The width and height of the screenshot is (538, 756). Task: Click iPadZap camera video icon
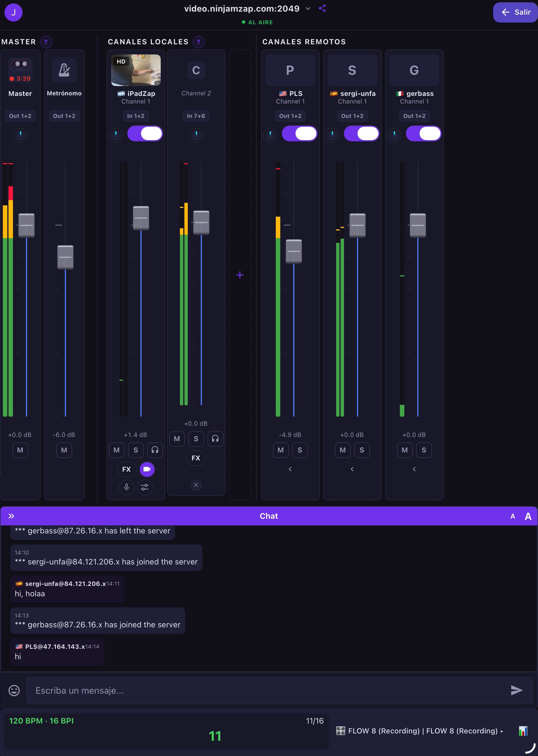coord(147,469)
